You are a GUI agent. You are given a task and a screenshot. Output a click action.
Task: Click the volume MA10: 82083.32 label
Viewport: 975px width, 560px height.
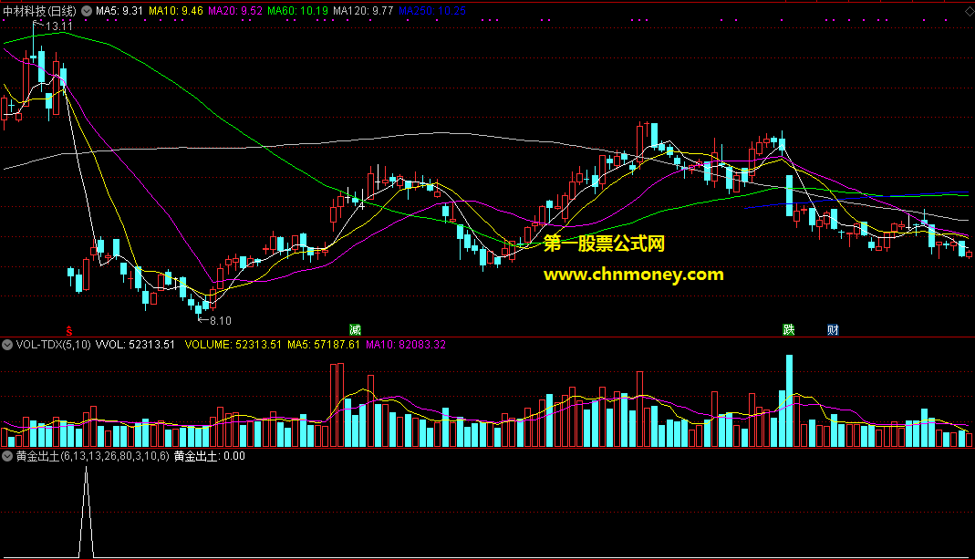[x=406, y=345]
